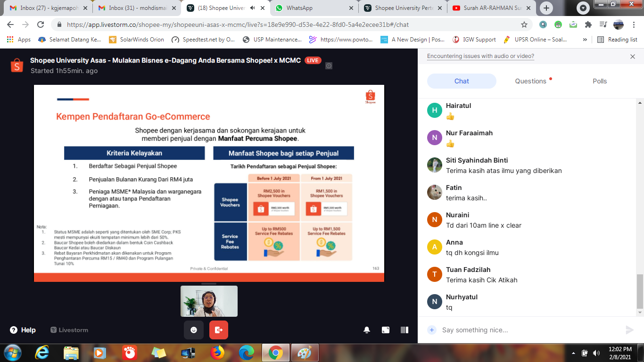Click the chat panel scrollbar thumb
The width and height of the screenshot is (644, 362).
point(639,292)
